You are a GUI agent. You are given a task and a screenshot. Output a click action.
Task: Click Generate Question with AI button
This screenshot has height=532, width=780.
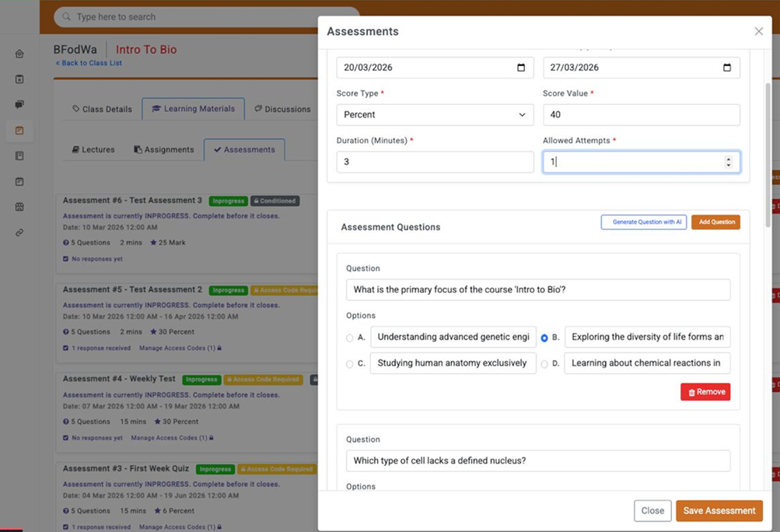643,222
